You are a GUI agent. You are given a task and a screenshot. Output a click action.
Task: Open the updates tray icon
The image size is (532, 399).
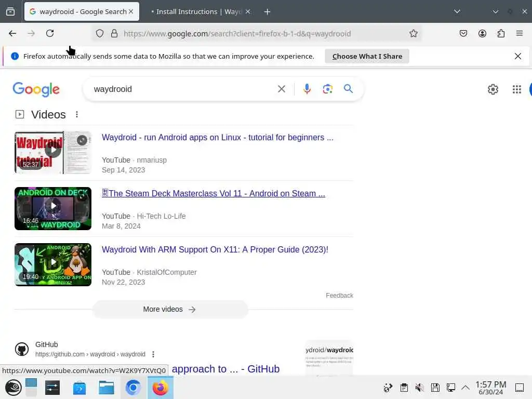tap(388, 388)
